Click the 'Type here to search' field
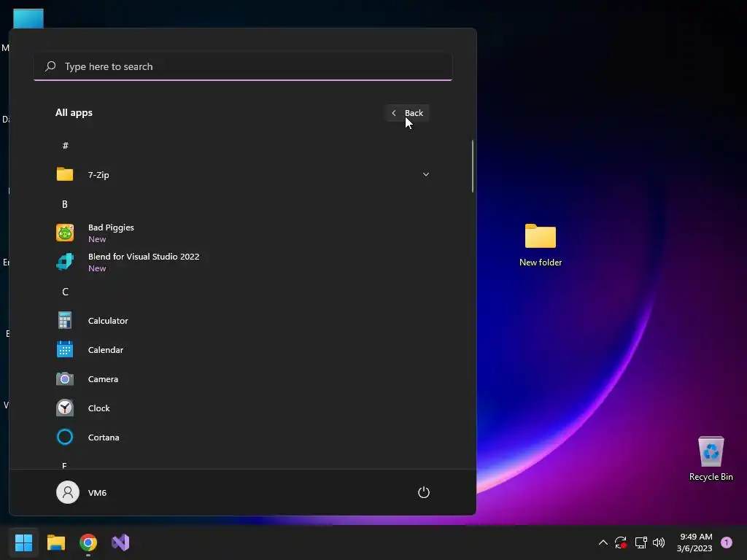The height and width of the screenshot is (560, 747). [243, 66]
